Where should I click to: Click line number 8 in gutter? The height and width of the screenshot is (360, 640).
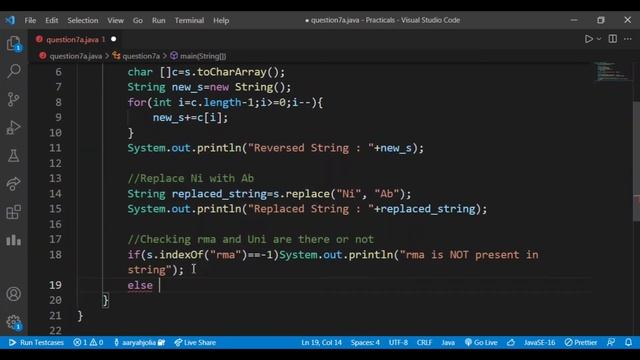pyautogui.click(x=58, y=102)
